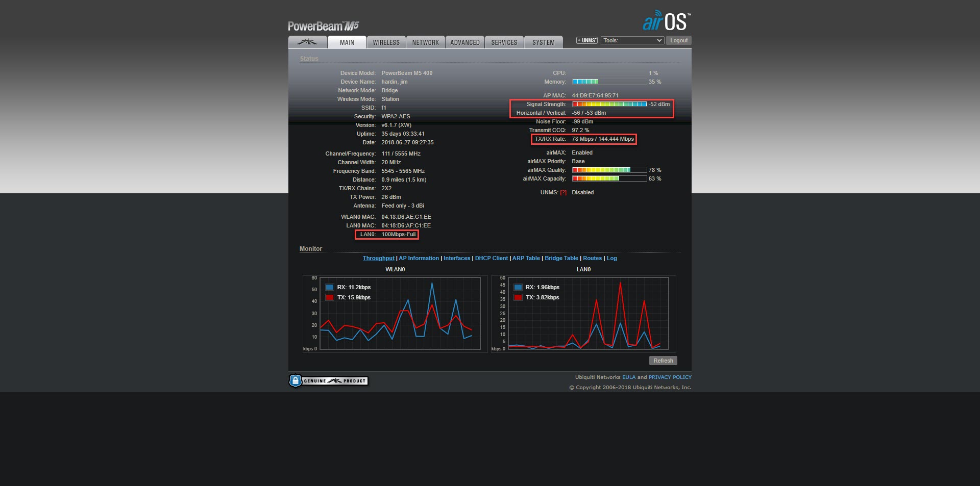Switch to the WIRELESS tab
The image size is (980, 486).
click(x=386, y=42)
